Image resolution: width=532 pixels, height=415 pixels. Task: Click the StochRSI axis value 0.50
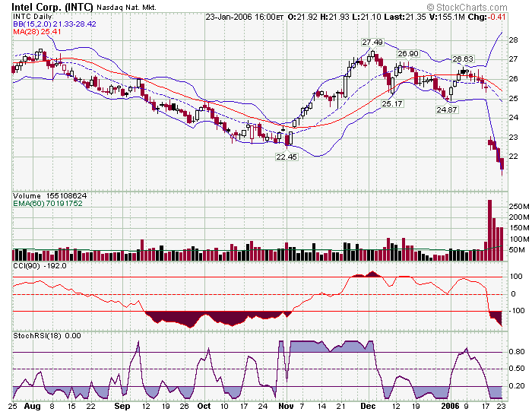(x=517, y=369)
